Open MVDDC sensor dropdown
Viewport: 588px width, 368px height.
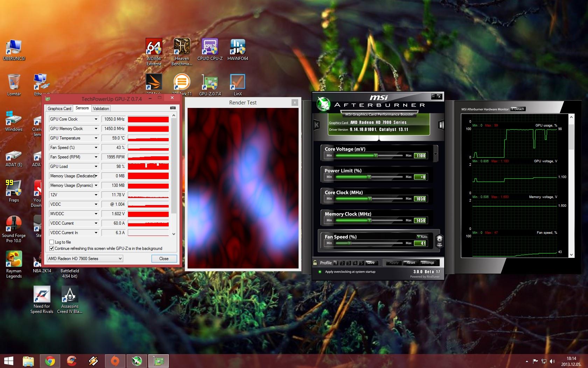click(96, 214)
